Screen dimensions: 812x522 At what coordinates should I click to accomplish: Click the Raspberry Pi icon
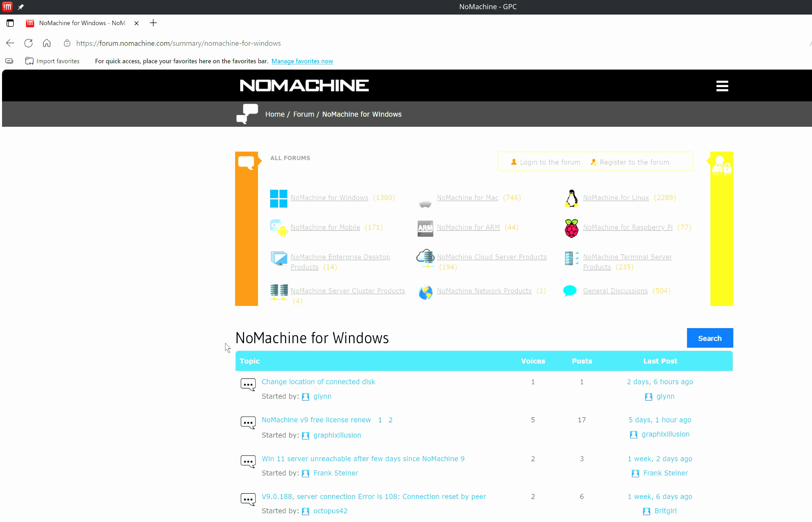tap(572, 228)
